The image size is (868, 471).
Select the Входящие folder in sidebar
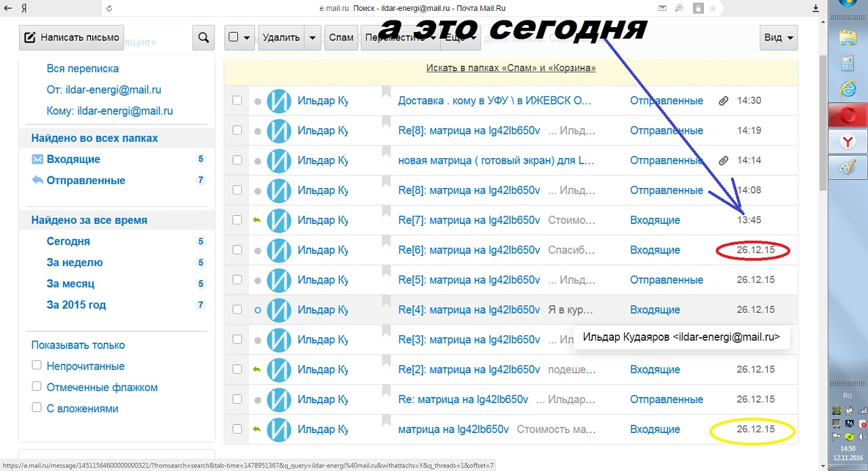[x=73, y=159]
